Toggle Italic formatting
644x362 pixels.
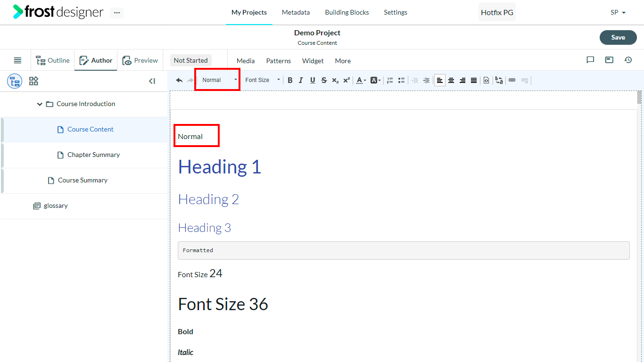point(301,80)
